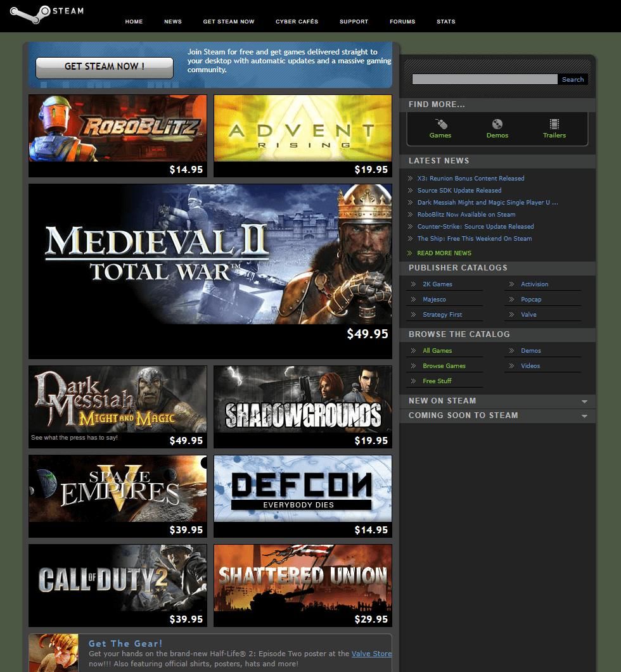Image resolution: width=621 pixels, height=672 pixels.
Task: Open the Videos catalog link
Action: 530,365
